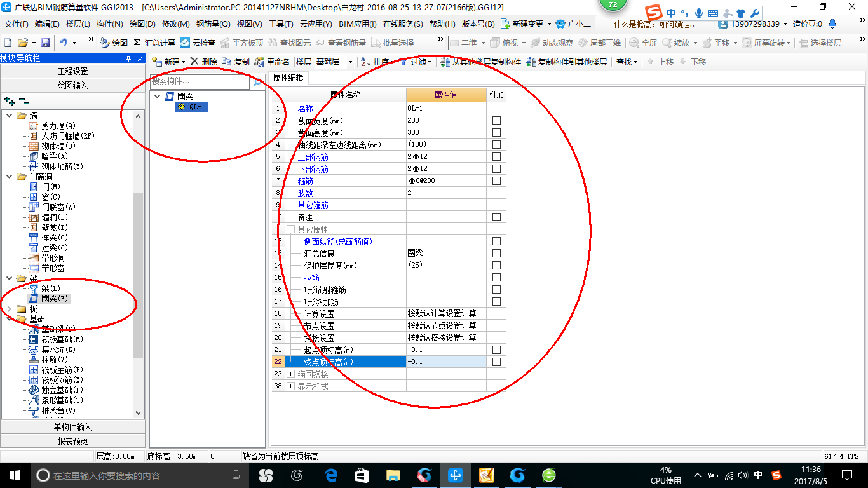Screen dimensions: 868x488
Task: Select 剪力墙(Q) in navigation tree
Action: pos(53,126)
